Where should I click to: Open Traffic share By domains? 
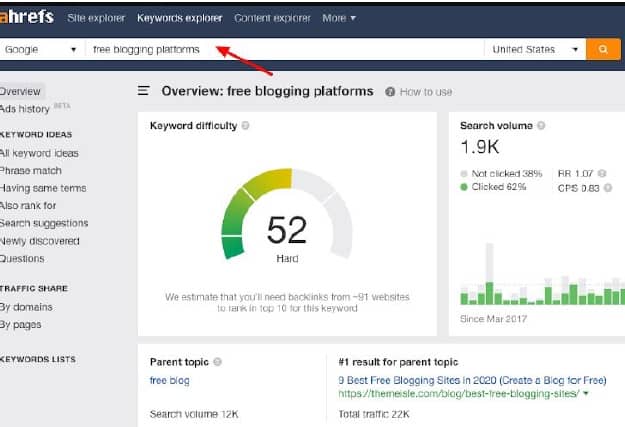26,307
